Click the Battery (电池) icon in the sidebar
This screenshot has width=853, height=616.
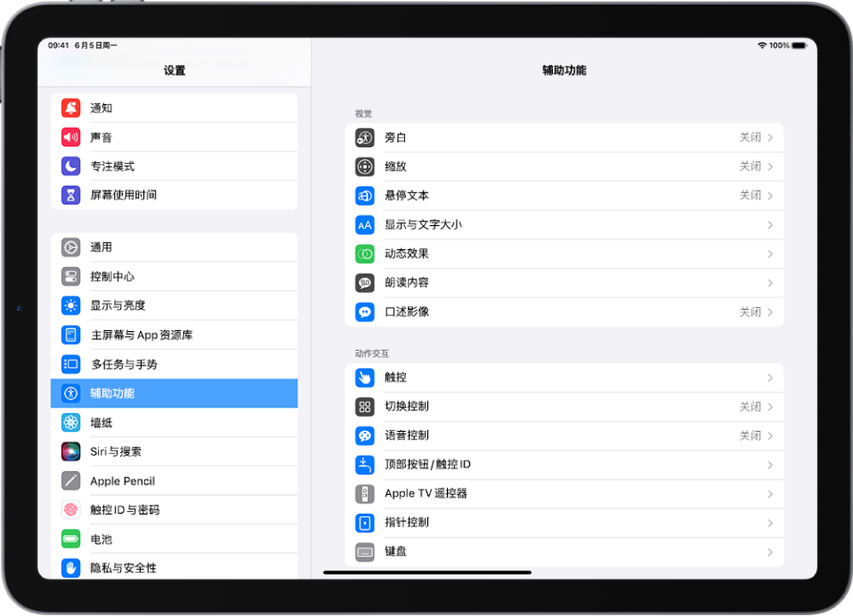[70, 539]
